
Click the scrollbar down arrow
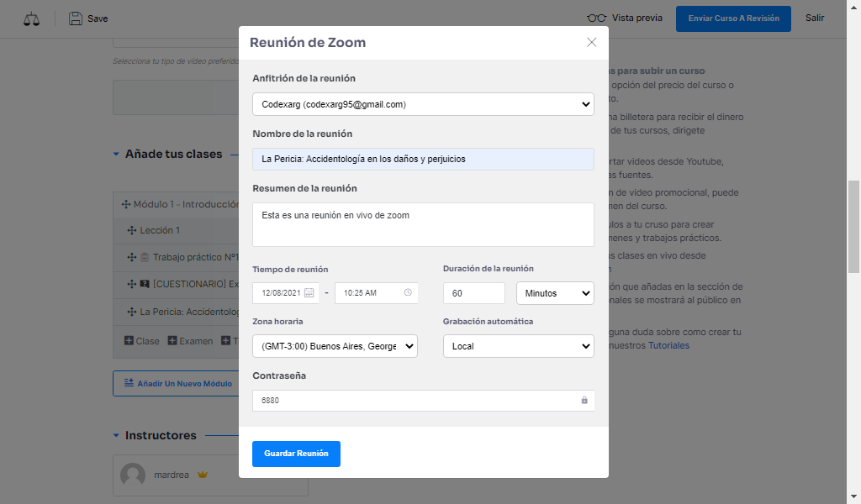pos(854,497)
